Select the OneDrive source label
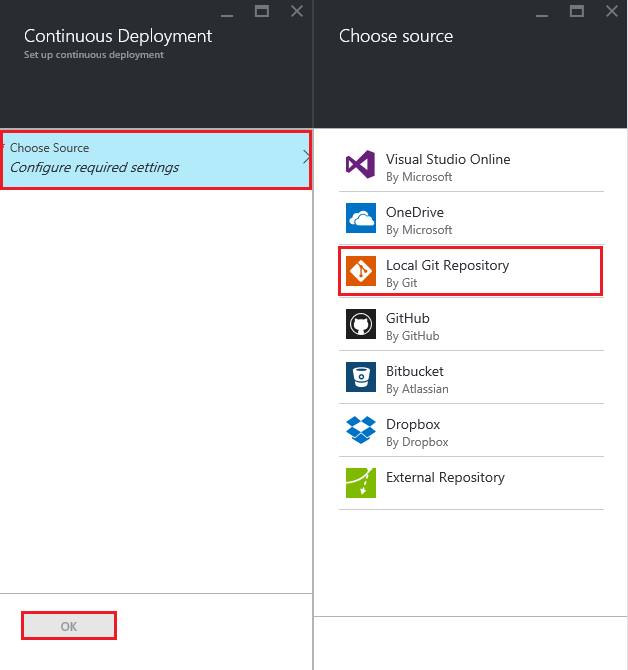 (x=414, y=212)
